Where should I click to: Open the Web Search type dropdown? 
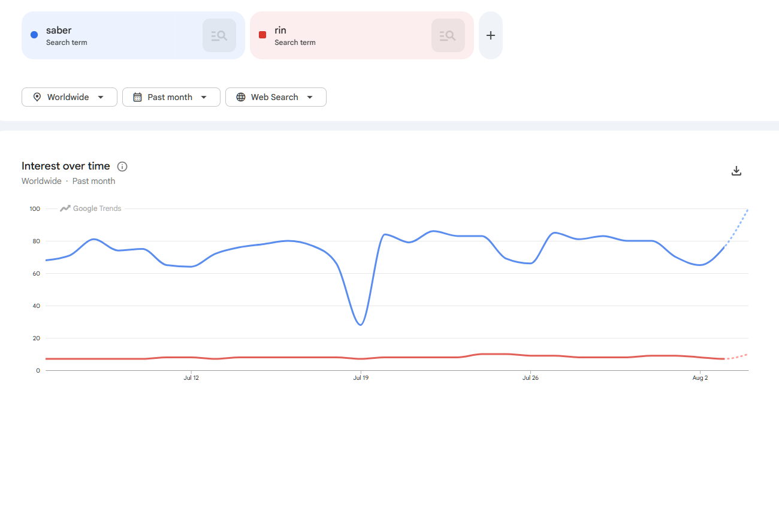(276, 97)
